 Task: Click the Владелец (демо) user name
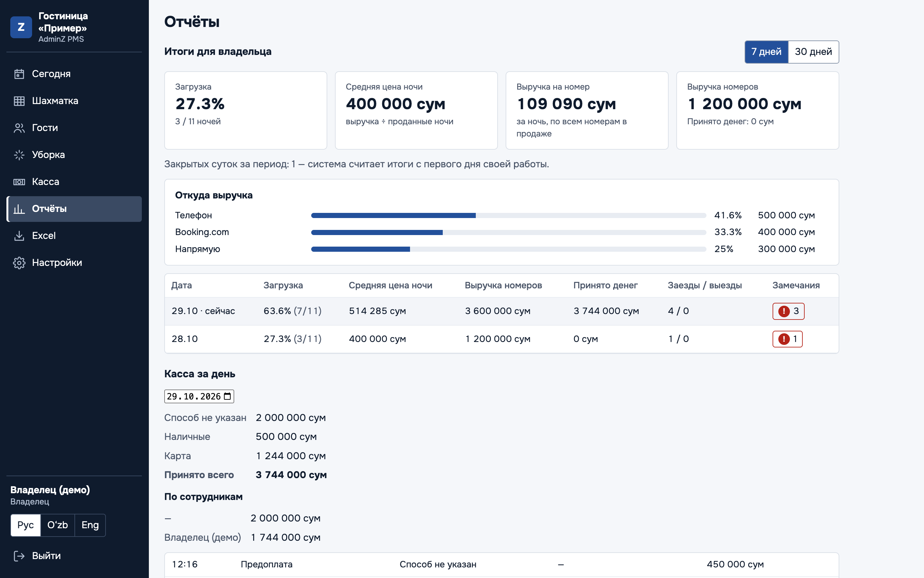(50, 490)
